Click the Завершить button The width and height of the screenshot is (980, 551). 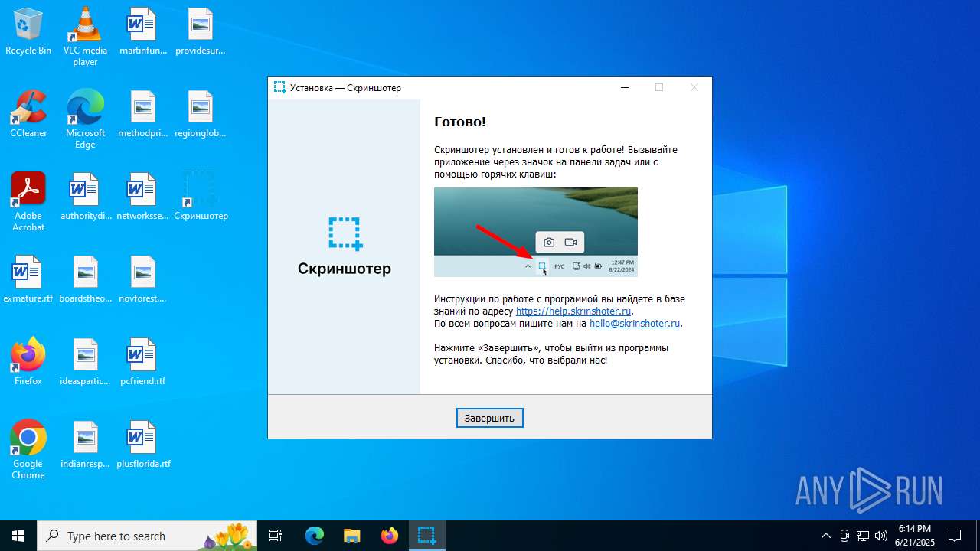pos(490,418)
